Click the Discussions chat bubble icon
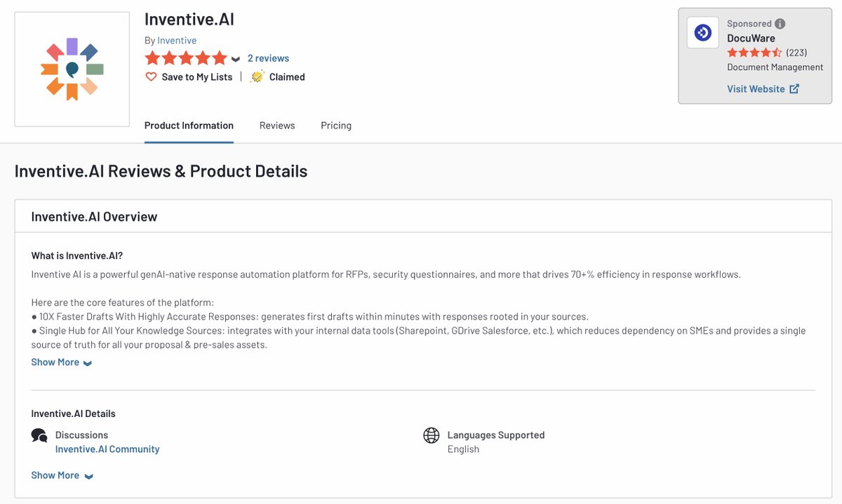Screen dimensions: 842x504 click(39, 435)
